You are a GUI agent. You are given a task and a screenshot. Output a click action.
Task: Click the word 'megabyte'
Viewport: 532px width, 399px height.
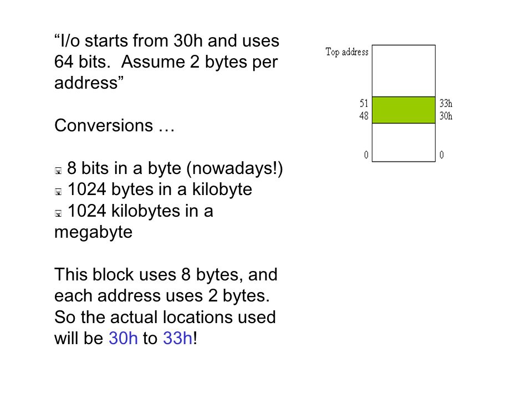(x=93, y=232)
